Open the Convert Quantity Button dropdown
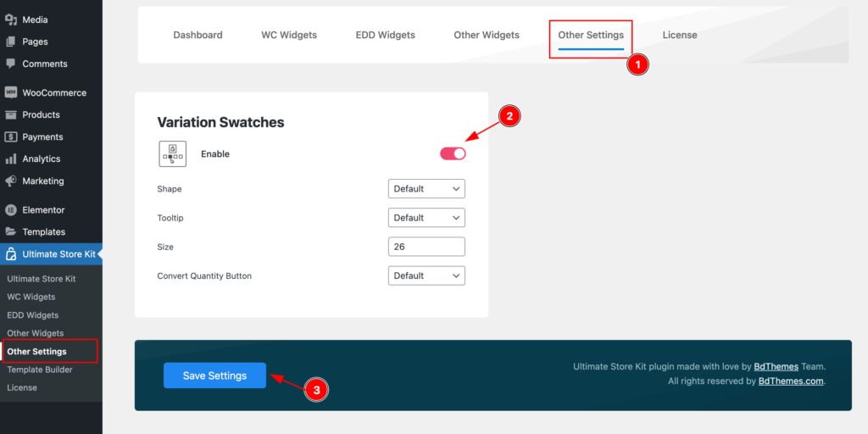The width and height of the screenshot is (868, 434). (x=426, y=275)
